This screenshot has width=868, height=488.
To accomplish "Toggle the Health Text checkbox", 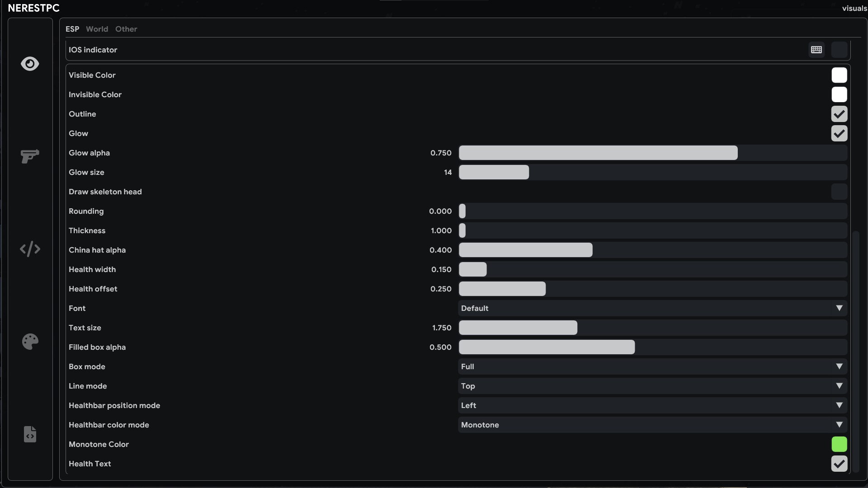I will [839, 464].
